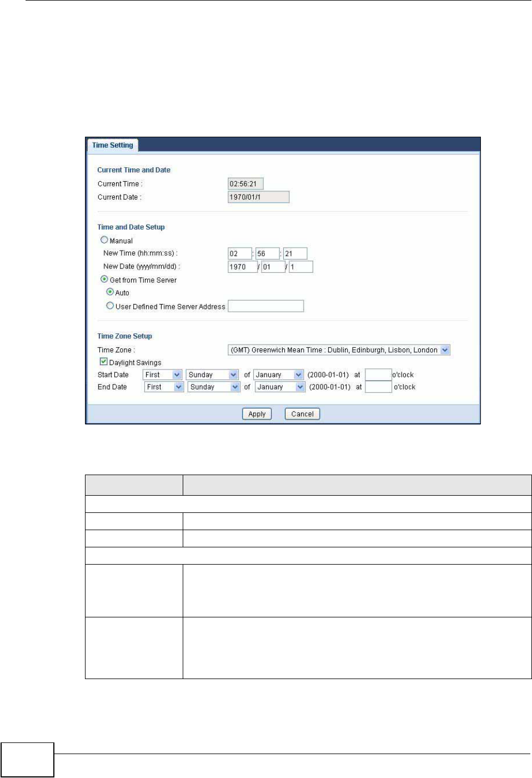This screenshot has width=532, height=778.
Task: Click the New Time hours field
Action: tap(240, 253)
